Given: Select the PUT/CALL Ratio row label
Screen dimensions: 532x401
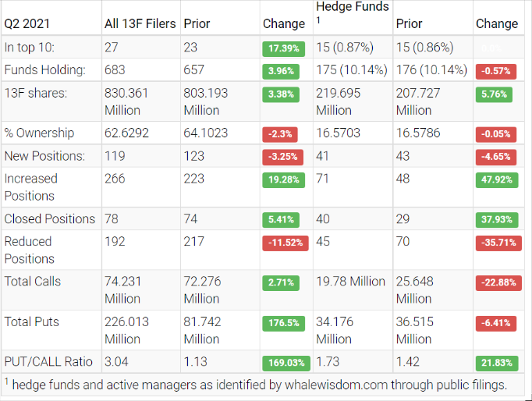Looking at the screenshot, I should pyautogui.click(x=48, y=362).
